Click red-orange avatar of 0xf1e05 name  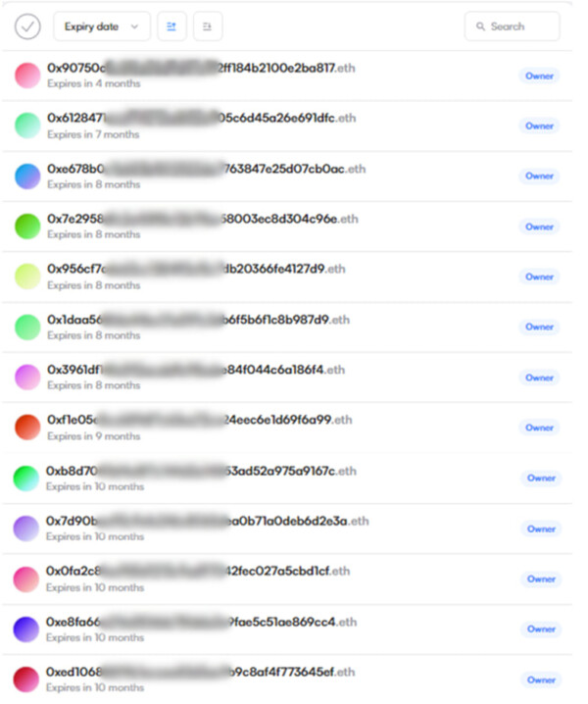(27, 427)
